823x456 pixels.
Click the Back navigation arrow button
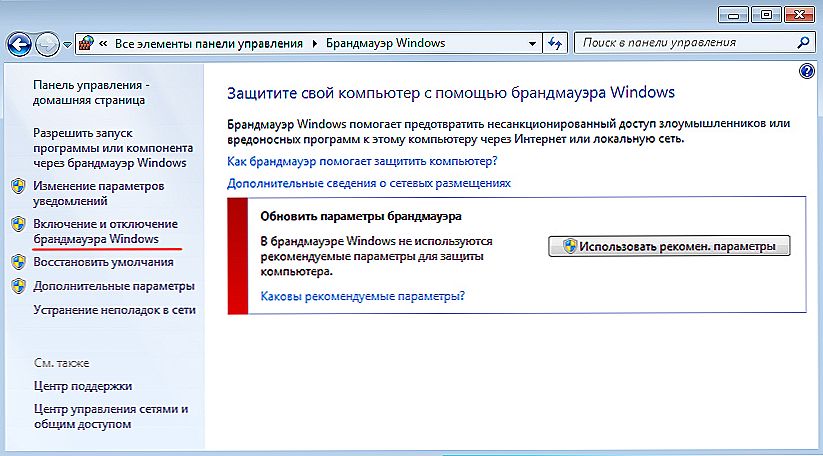[x=19, y=44]
